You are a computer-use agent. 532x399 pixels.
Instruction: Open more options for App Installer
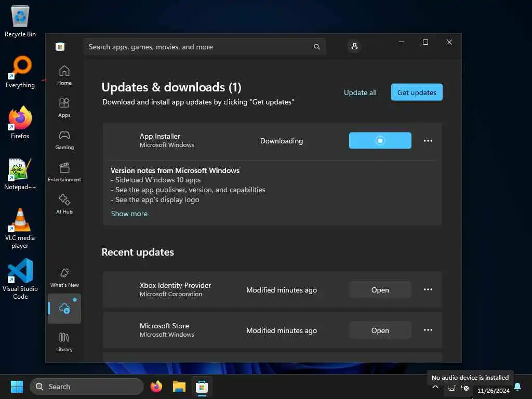pyautogui.click(x=428, y=140)
